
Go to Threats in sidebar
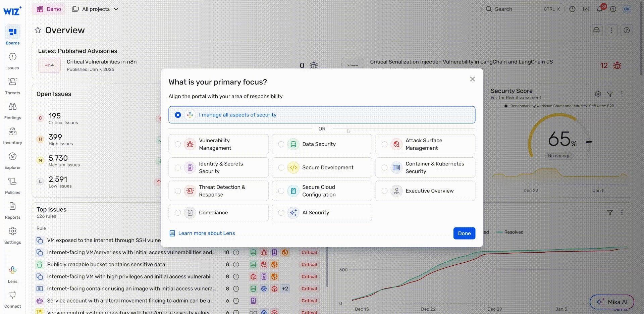(12, 86)
